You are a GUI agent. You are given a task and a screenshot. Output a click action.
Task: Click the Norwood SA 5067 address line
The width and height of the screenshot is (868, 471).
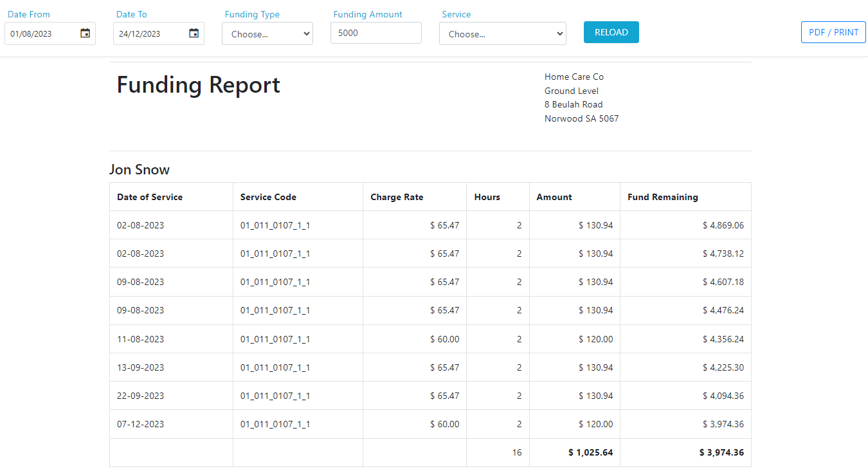(x=582, y=118)
